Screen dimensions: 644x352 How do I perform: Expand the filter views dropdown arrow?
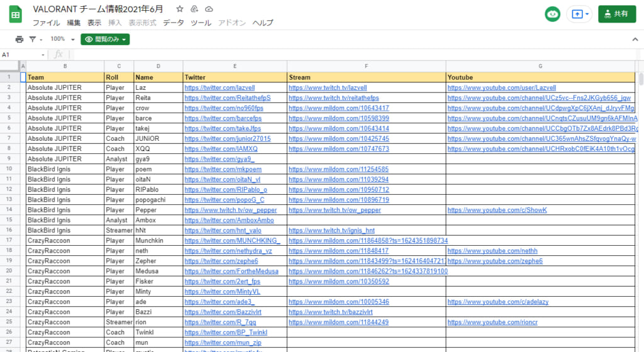41,40
